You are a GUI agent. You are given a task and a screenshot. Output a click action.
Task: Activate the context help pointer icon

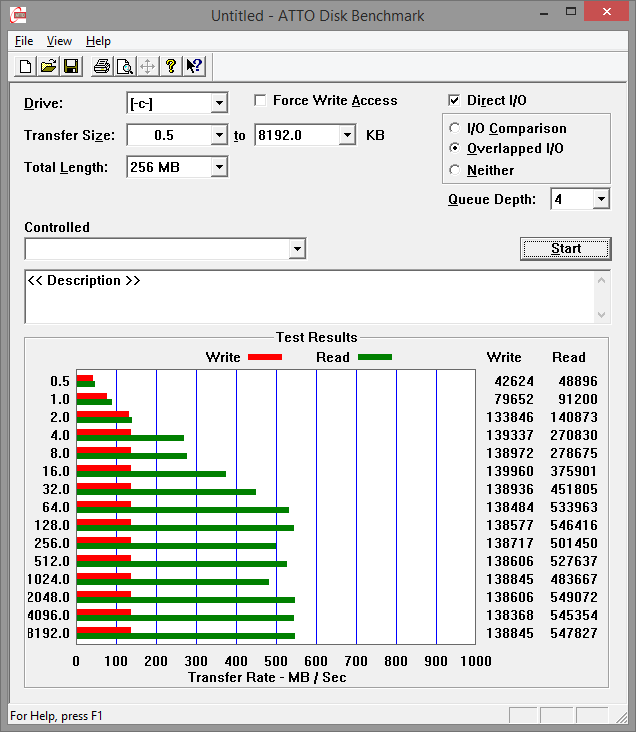(x=194, y=66)
